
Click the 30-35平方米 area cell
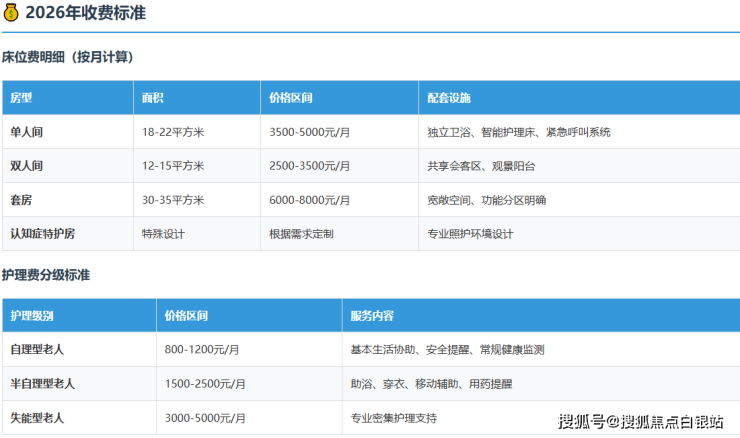click(x=173, y=200)
